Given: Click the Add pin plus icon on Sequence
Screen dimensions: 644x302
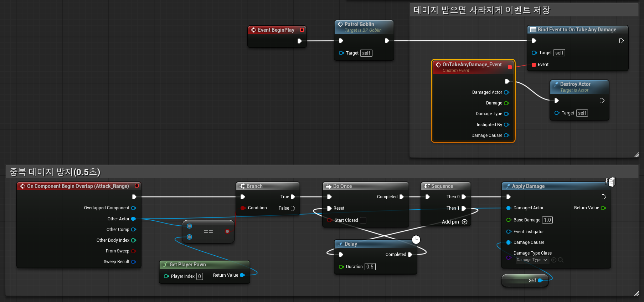Looking at the screenshot, I should [464, 222].
